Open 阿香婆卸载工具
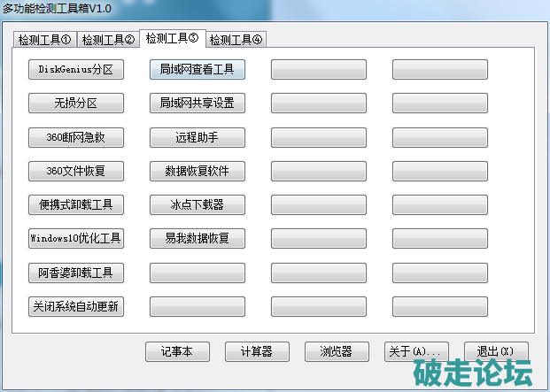The width and height of the screenshot is (550, 392). [x=76, y=273]
